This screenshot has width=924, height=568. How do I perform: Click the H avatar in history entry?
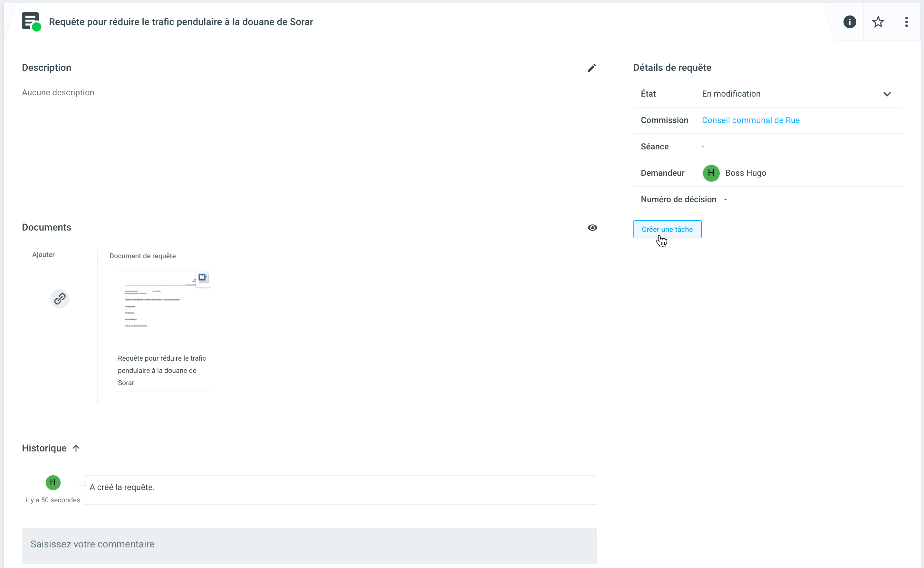(53, 482)
